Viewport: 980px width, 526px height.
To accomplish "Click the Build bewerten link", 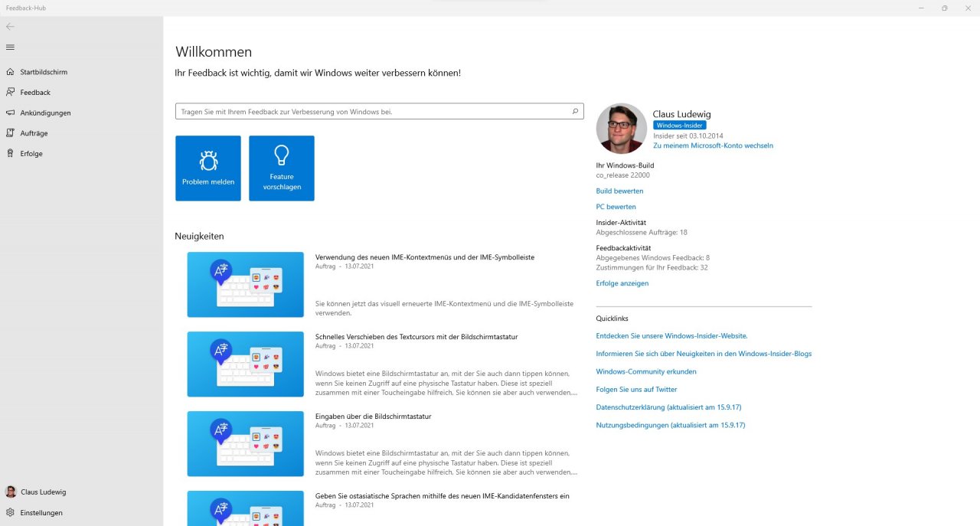I will pos(619,191).
